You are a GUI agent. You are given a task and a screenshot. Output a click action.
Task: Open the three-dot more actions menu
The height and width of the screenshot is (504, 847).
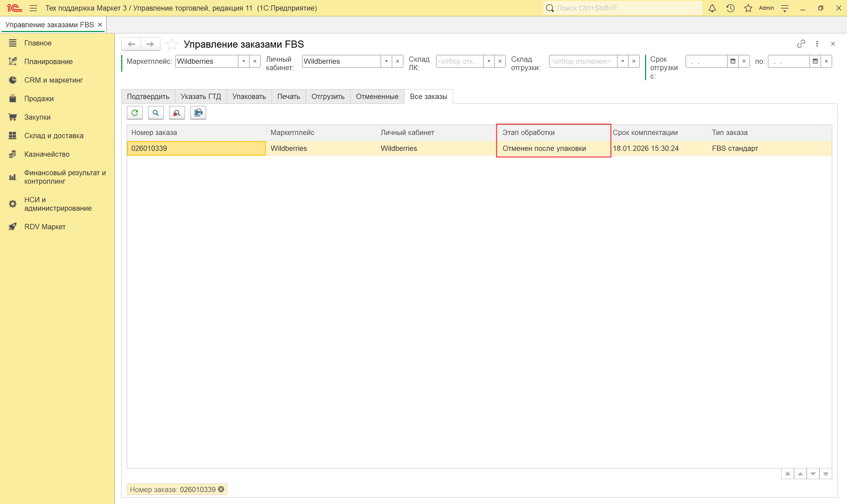click(817, 44)
